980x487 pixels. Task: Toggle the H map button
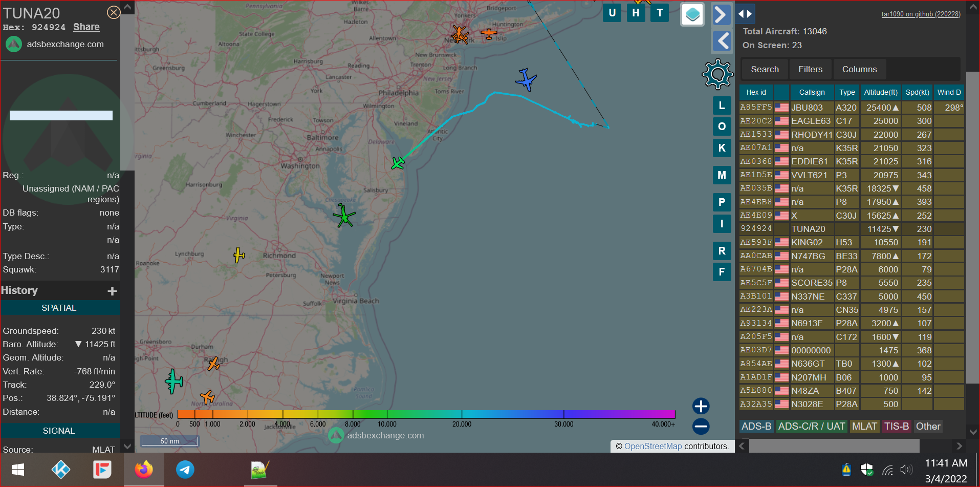636,13
